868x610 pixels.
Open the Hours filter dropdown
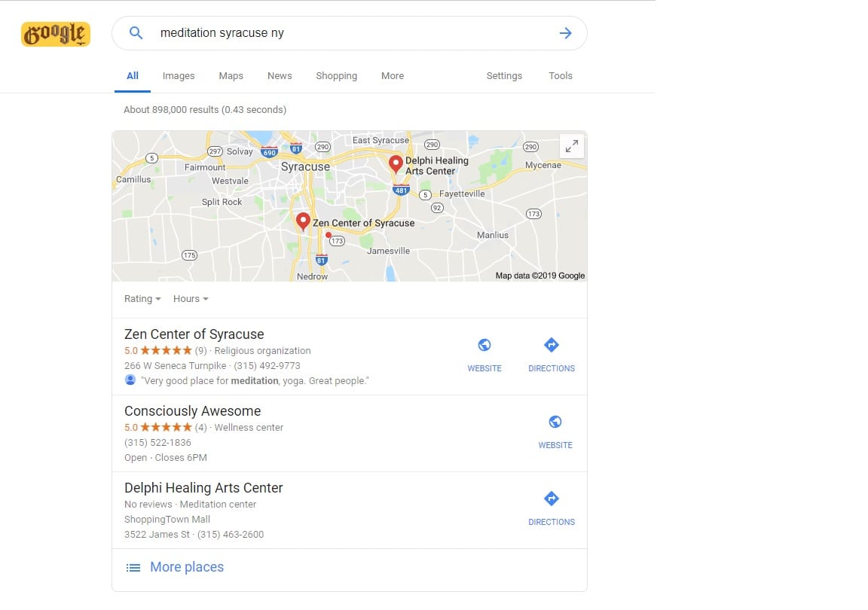(x=191, y=299)
